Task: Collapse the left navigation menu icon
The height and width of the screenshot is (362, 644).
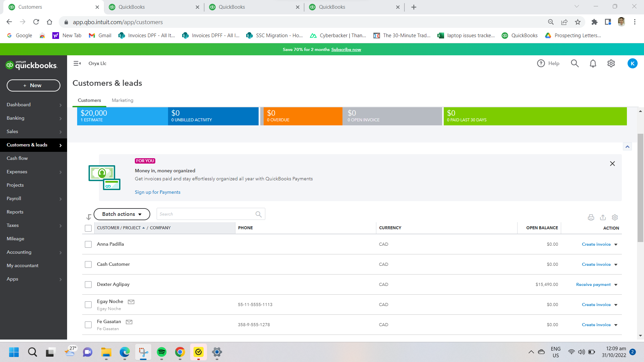Action: [77, 63]
